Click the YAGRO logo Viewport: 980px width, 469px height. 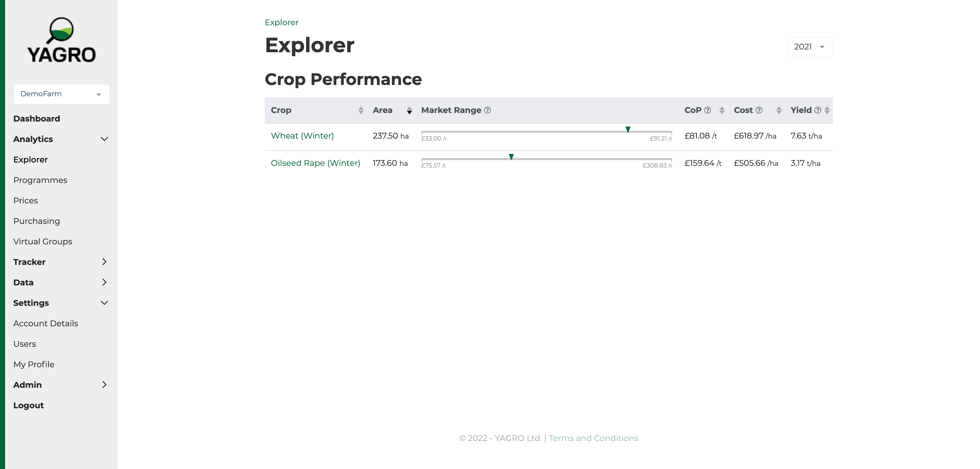coord(61,40)
